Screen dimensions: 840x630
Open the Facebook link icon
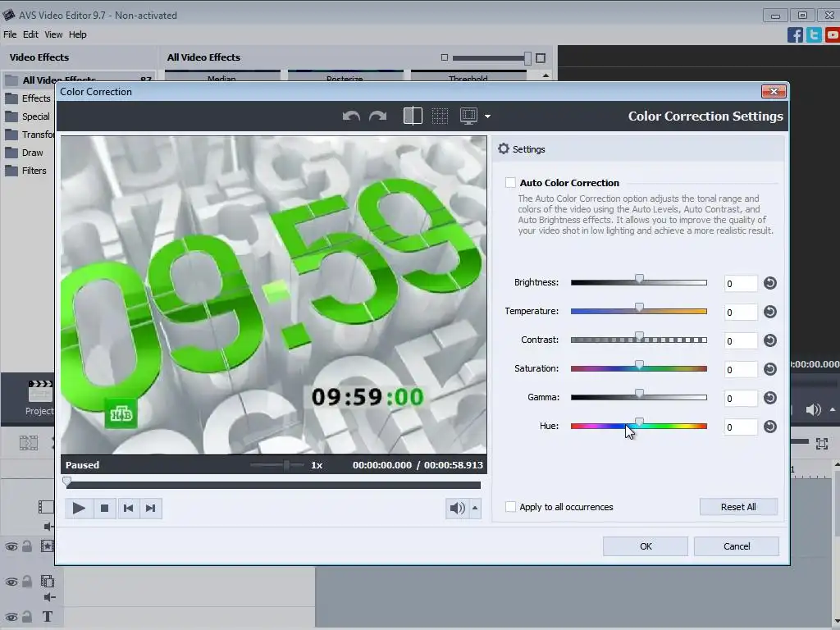pyautogui.click(x=795, y=34)
